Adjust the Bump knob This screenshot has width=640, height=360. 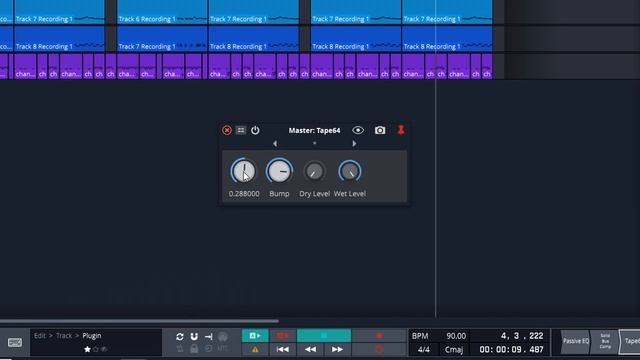(279, 171)
